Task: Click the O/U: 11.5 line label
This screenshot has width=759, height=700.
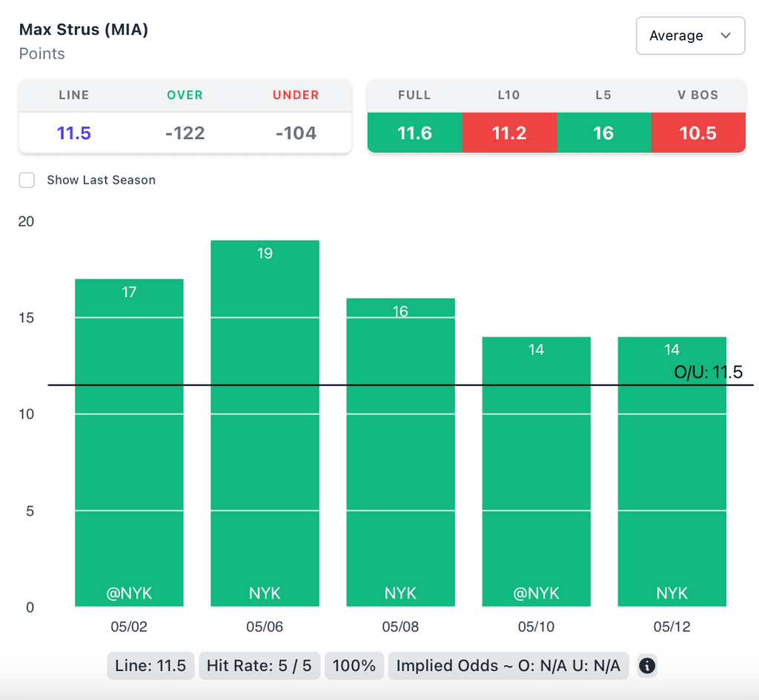Action: point(708,372)
